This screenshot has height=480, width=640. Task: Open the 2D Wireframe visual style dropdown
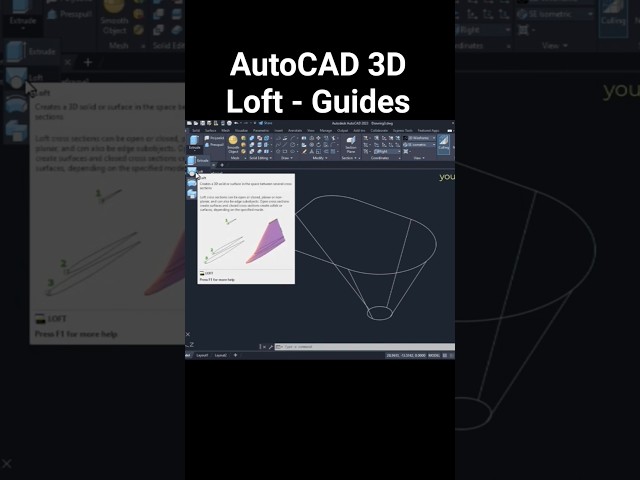[x=419, y=138]
